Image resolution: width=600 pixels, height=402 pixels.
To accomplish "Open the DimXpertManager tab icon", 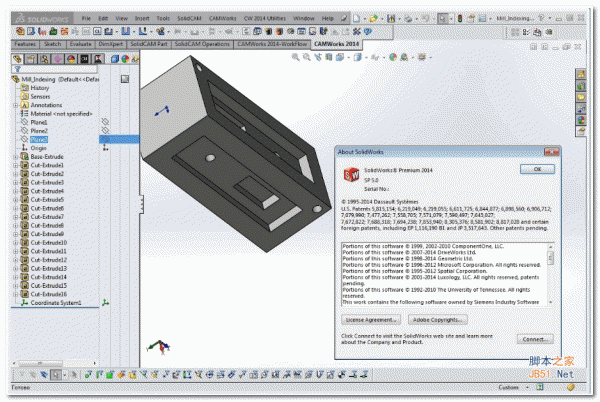I will point(58,59).
